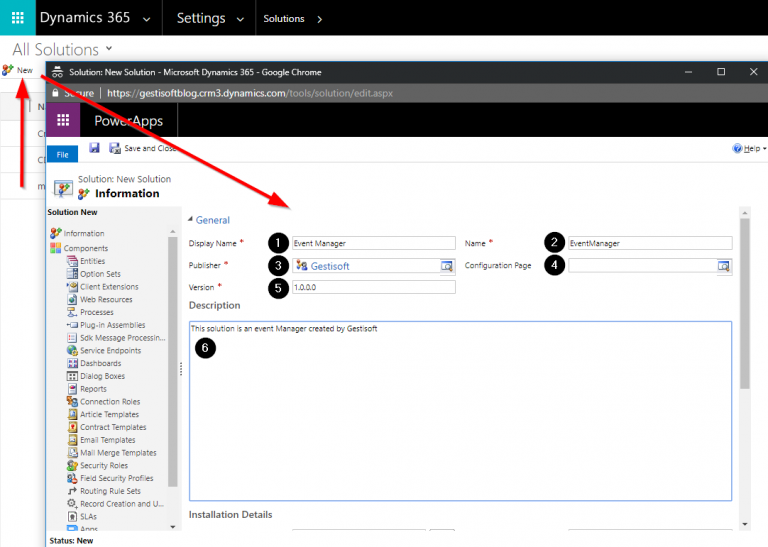The height and width of the screenshot is (547, 768).
Task: Click the Secure padlock icon
Action: tap(55, 93)
